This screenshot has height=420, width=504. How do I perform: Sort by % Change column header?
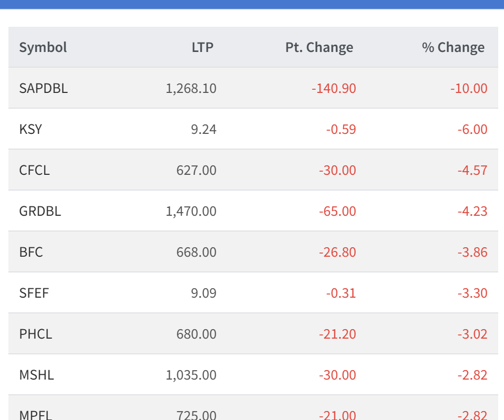pos(453,47)
